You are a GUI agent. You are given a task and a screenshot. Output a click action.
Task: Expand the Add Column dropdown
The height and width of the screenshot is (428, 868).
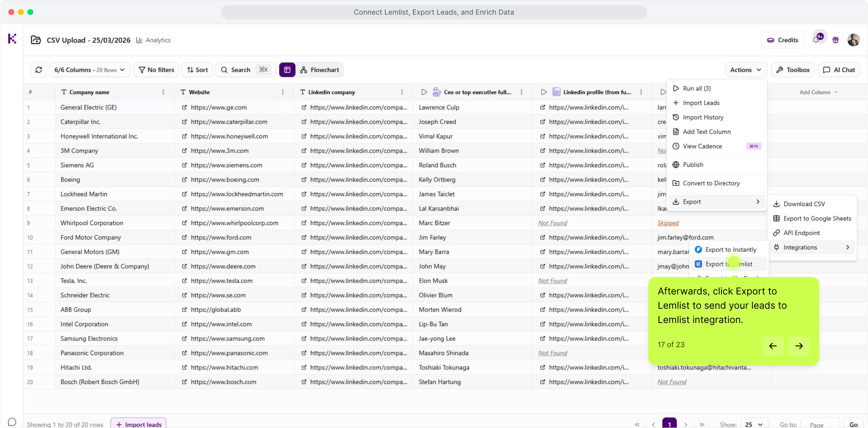[x=819, y=92]
